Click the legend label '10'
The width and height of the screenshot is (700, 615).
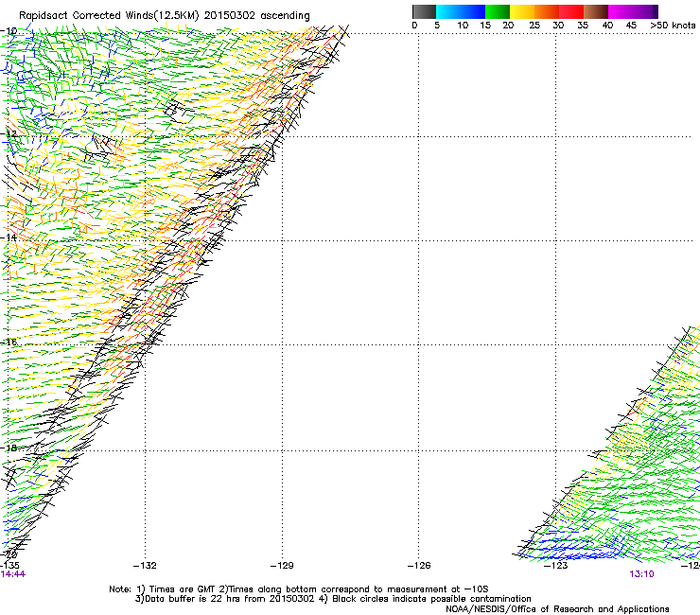point(463,26)
